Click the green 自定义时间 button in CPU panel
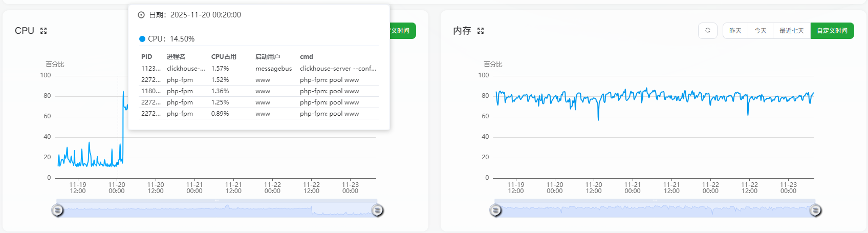Viewport: 868px width, 233px height. [403, 31]
